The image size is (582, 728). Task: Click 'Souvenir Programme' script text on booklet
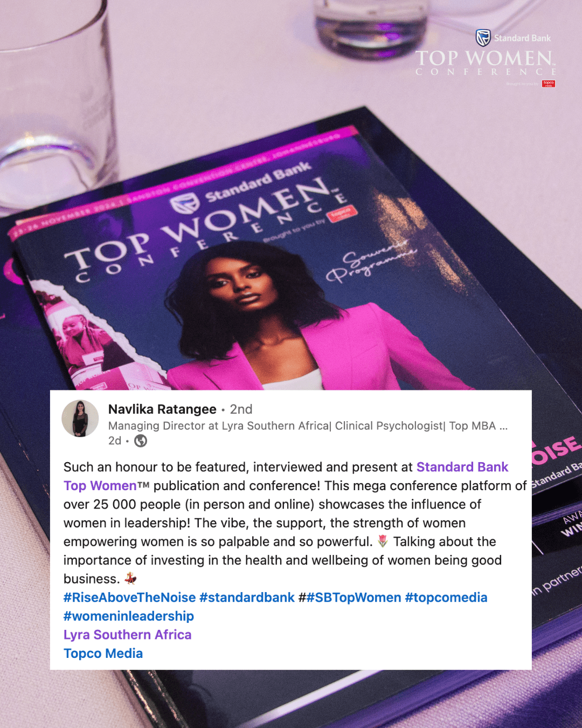pos(371,261)
